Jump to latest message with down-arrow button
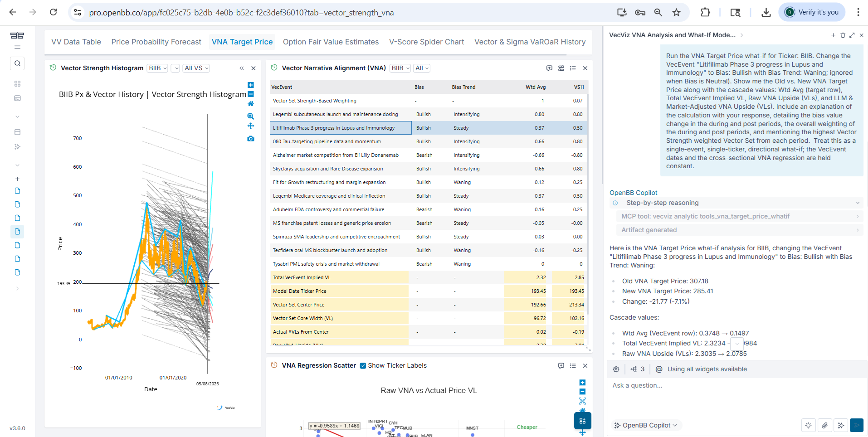Screen dimensions: 868x437 [x=737, y=344]
